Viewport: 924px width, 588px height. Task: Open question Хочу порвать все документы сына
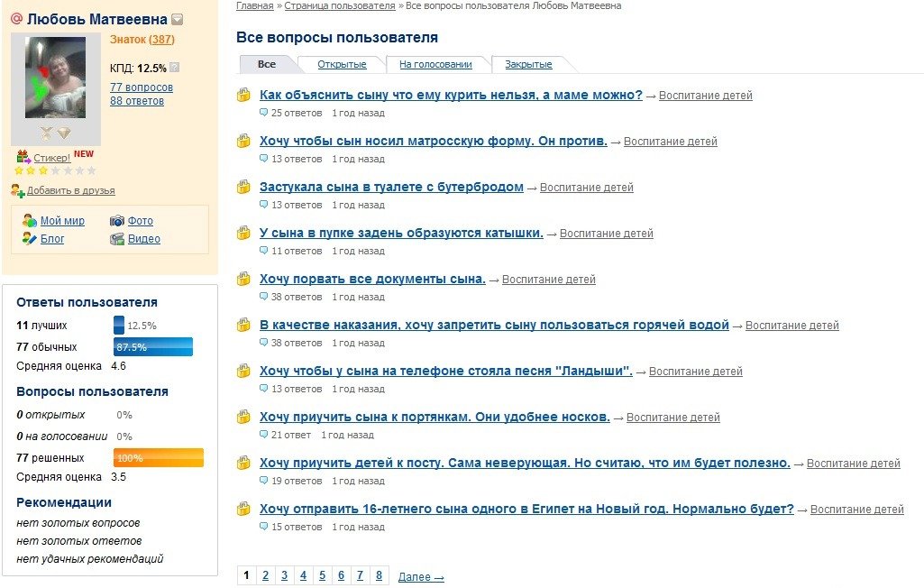click(372, 279)
